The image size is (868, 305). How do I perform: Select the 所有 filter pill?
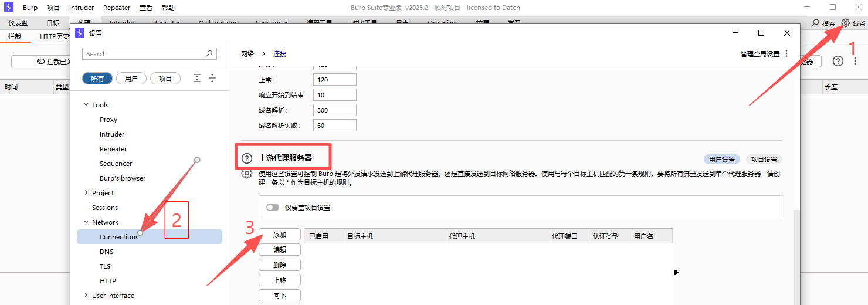coord(97,79)
